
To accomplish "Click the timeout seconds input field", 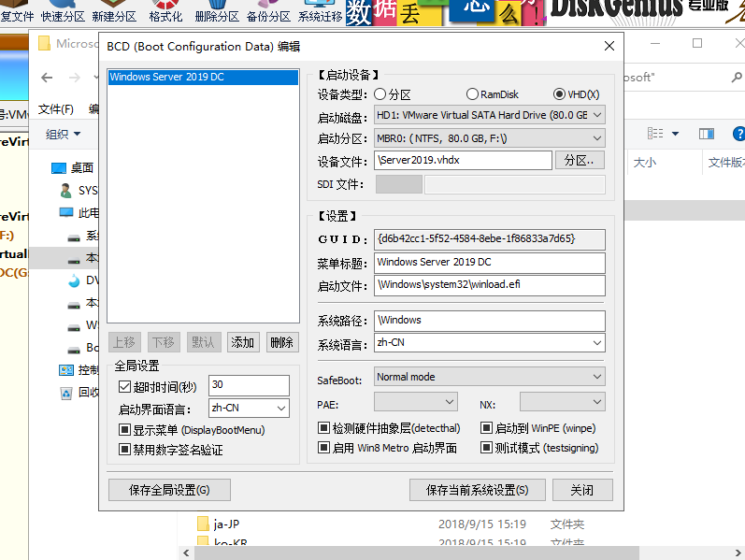I will click(x=249, y=385).
